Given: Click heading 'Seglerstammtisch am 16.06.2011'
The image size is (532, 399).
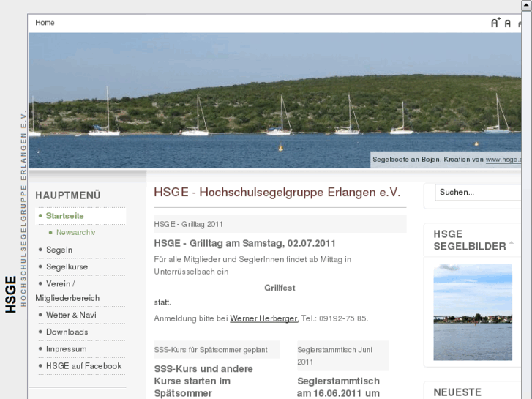Looking at the screenshot, I should tap(338, 387).
